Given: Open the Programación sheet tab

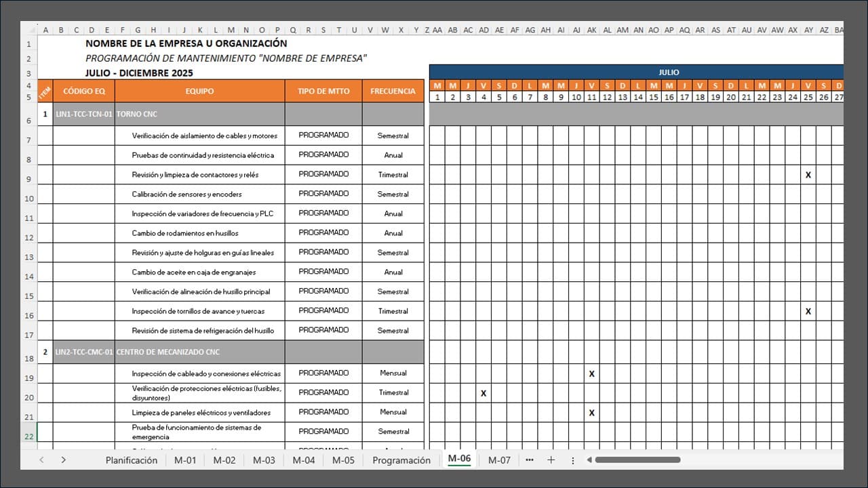Looking at the screenshot, I should [x=401, y=460].
